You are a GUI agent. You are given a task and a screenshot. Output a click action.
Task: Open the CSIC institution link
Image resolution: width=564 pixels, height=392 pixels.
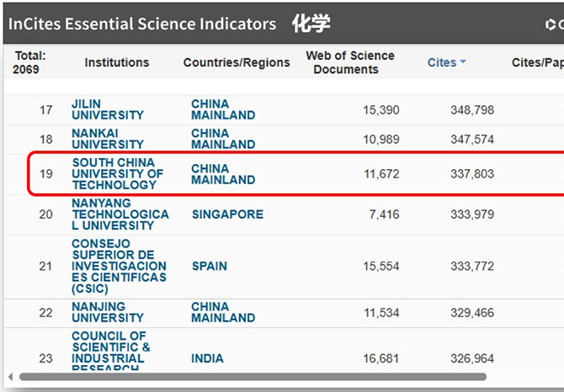click(120, 266)
